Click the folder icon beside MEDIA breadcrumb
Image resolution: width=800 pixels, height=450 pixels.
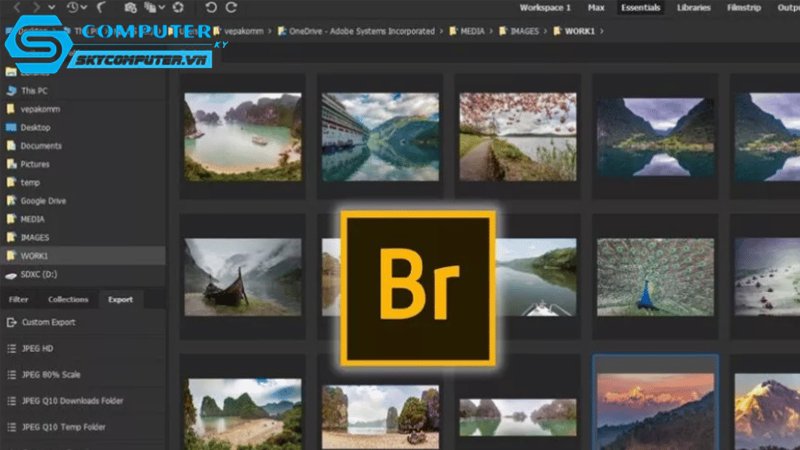click(x=453, y=31)
